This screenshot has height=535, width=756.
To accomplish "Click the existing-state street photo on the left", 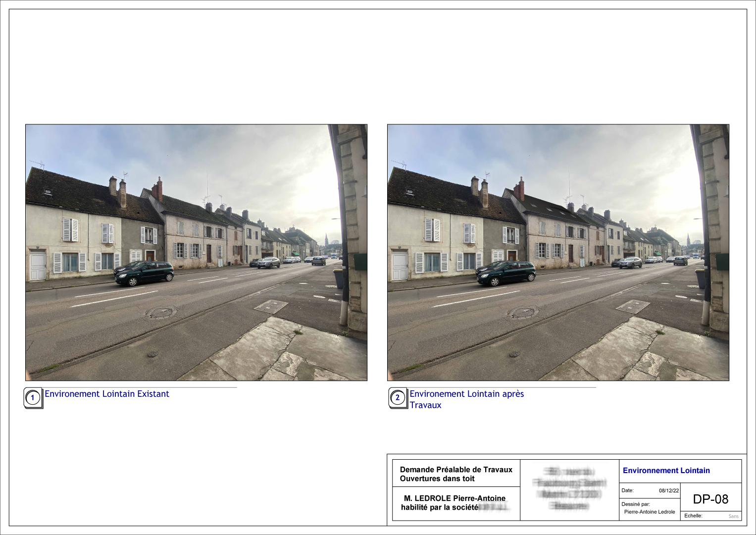I will point(196,252).
